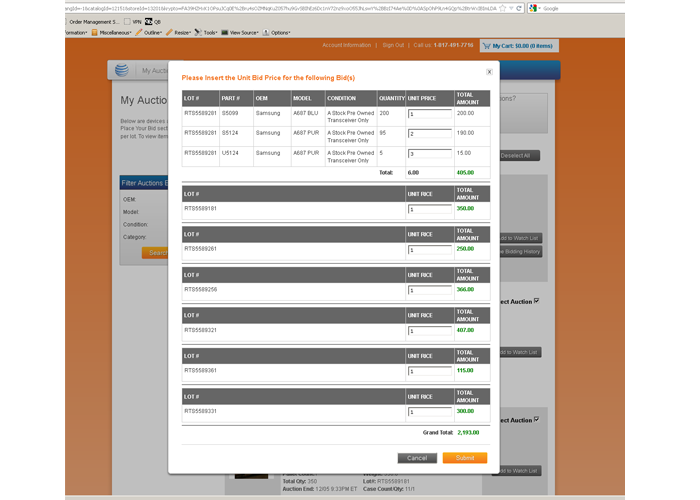Open the Options toolbar menu
This screenshot has height=500, width=700.
tap(277, 33)
